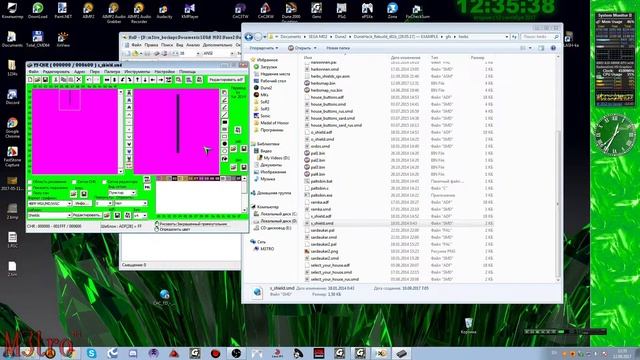Open the Поиск menu in HxD window
This screenshot has height=360, width=640.
[167, 45]
